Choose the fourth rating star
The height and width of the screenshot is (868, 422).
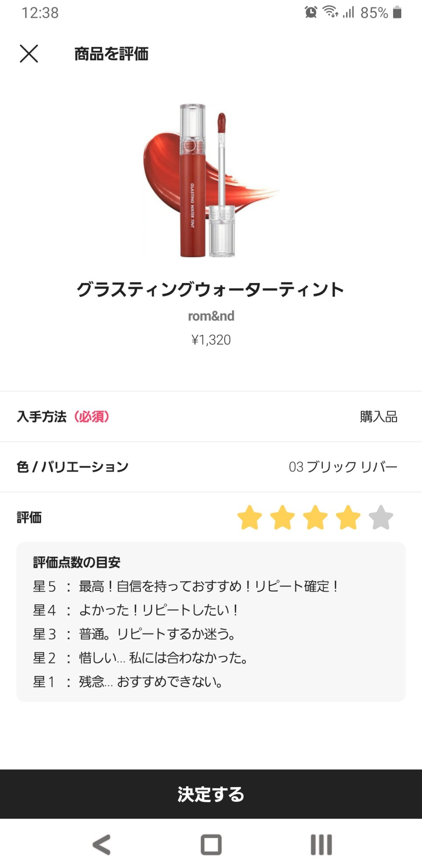(x=348, y=517)
